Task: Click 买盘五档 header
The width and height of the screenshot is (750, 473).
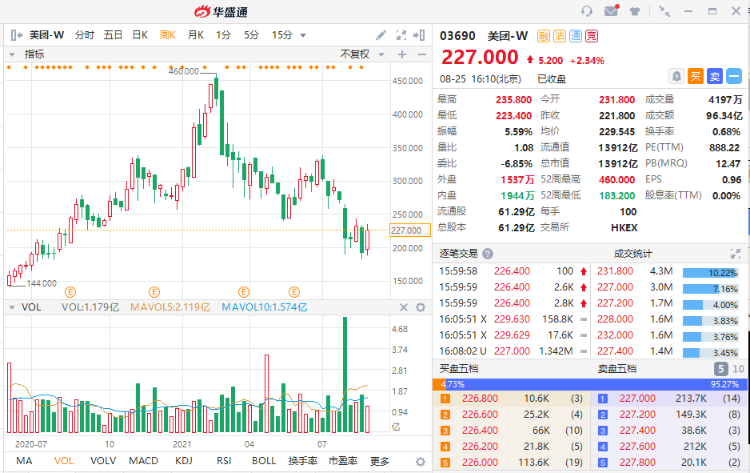Action: pos(459,369)
